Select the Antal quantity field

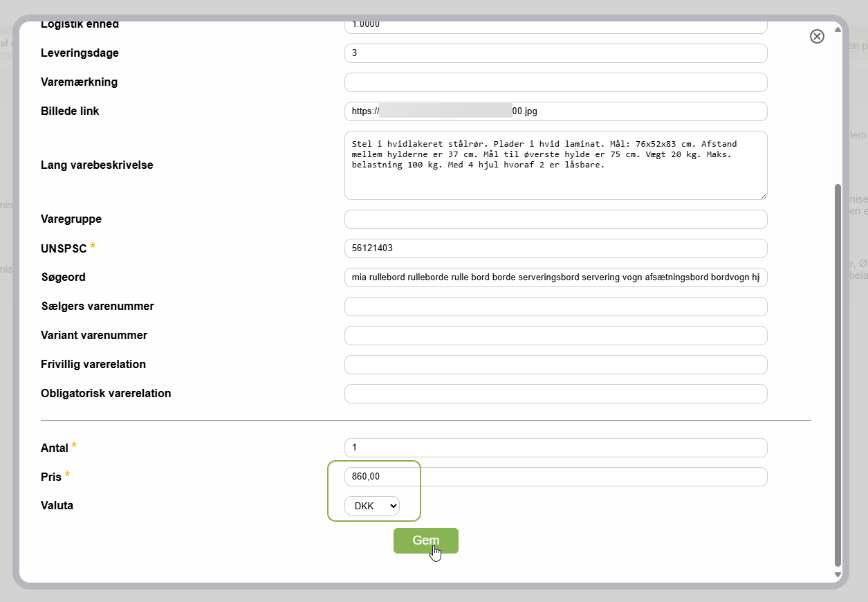[x=556, y=448]
